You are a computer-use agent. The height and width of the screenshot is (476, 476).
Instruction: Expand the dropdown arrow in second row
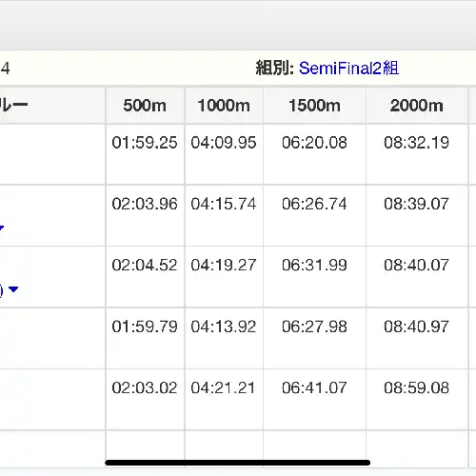[2, 228]
